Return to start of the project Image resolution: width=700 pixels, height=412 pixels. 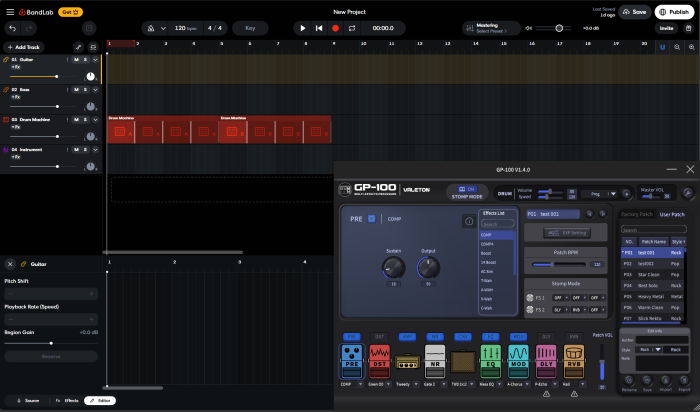pyautogui.click(x=319, y=28)
